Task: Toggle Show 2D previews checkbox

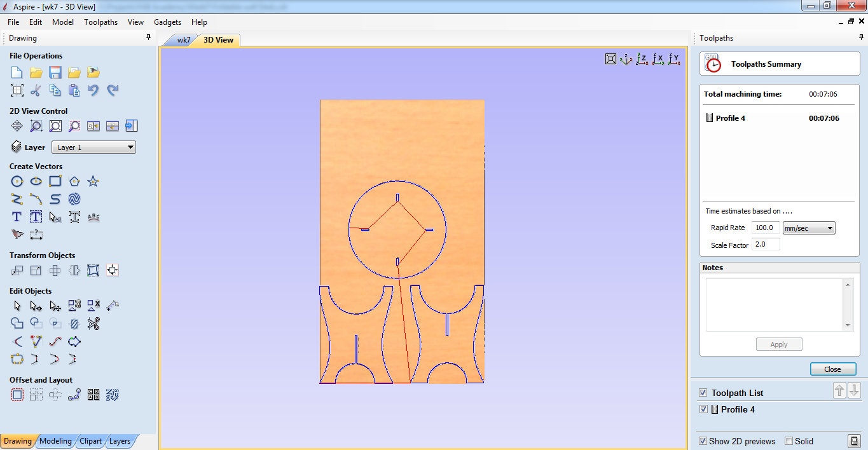Action: [703, 441]
